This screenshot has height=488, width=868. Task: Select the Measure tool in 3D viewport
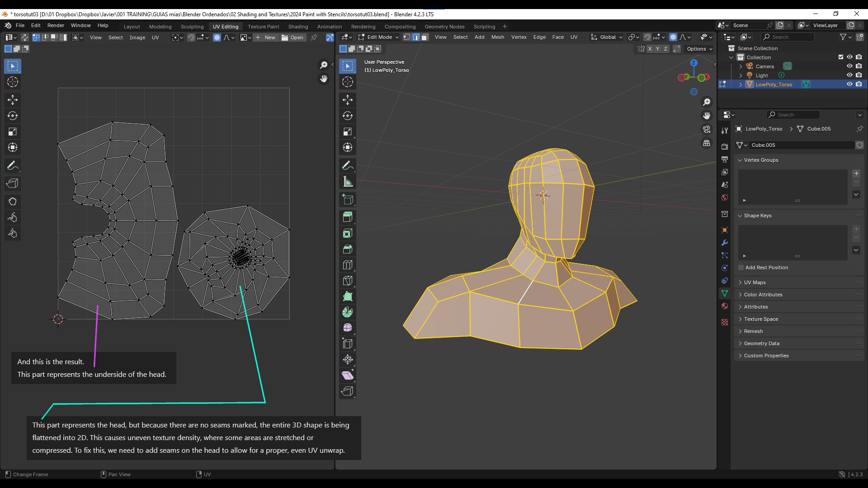pyautogui.click(x=348, y=181)
